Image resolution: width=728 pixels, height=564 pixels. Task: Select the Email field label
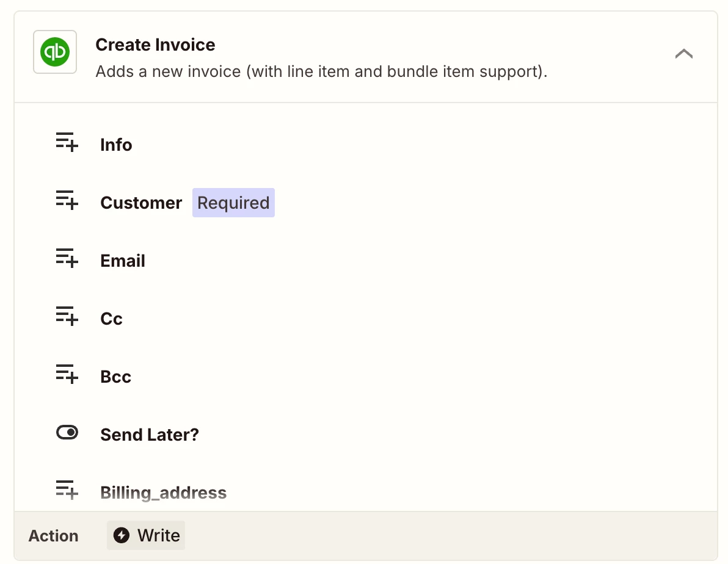(123, 261)
